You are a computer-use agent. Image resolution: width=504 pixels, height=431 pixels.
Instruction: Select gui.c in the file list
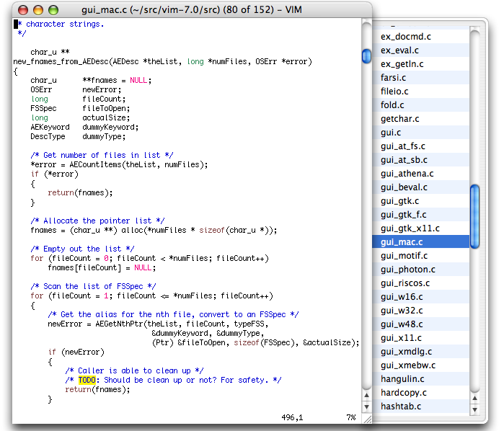[x=420, y=133]
